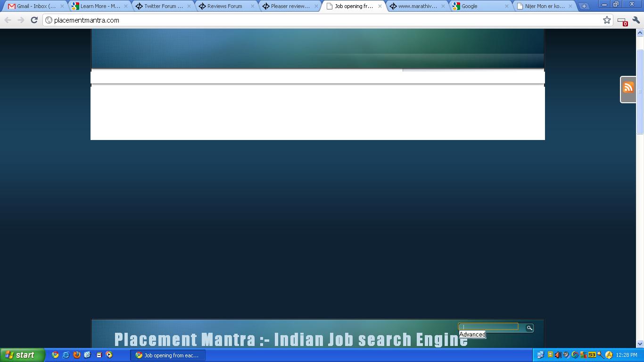Click the vertical scrollbar thumb
Screen dimensions: 644x362
(640, 91)
